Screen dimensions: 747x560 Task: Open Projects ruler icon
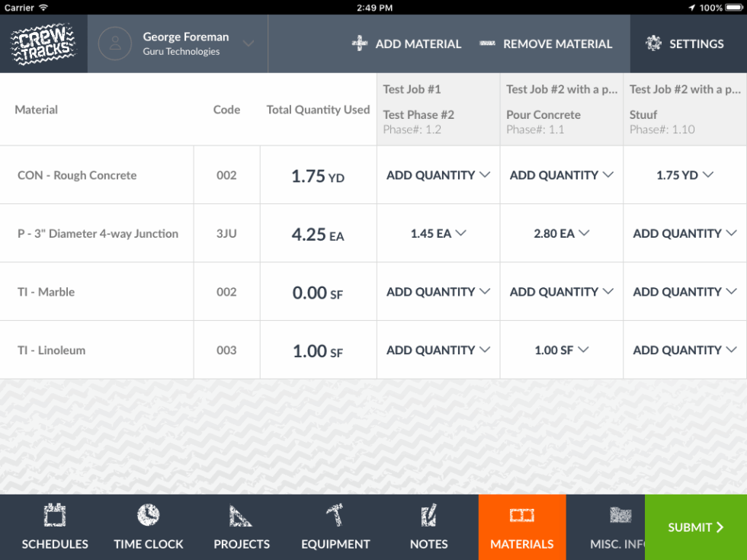pyautogui.click(x=241, y=516)
